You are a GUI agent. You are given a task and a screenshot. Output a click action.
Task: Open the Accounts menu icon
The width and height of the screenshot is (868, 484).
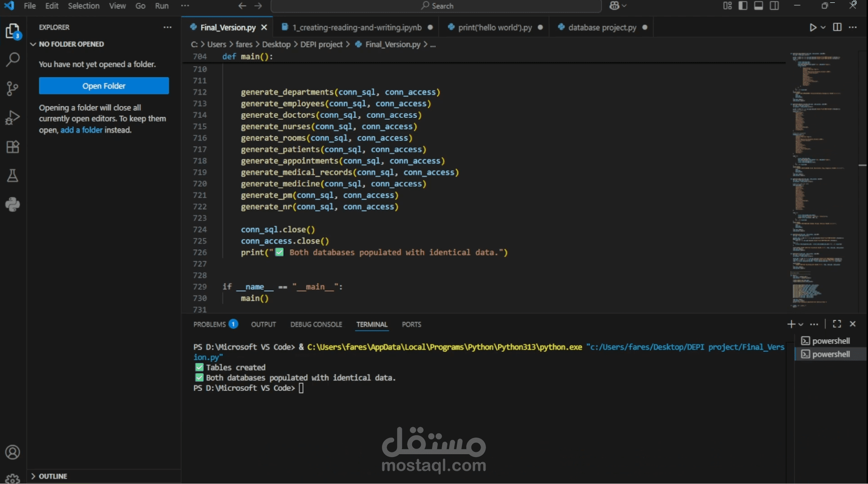pos(13,452)
